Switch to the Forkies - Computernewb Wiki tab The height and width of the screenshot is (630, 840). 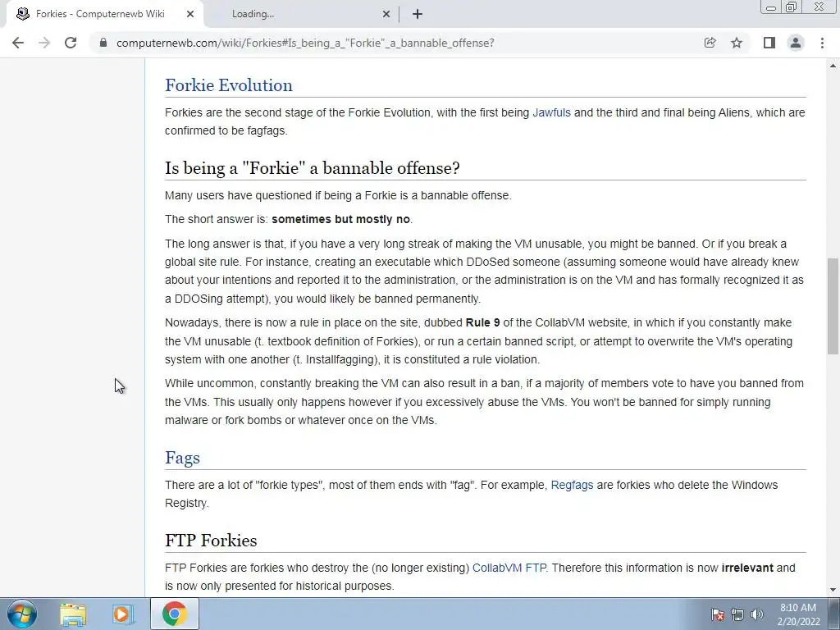point(104,14)
